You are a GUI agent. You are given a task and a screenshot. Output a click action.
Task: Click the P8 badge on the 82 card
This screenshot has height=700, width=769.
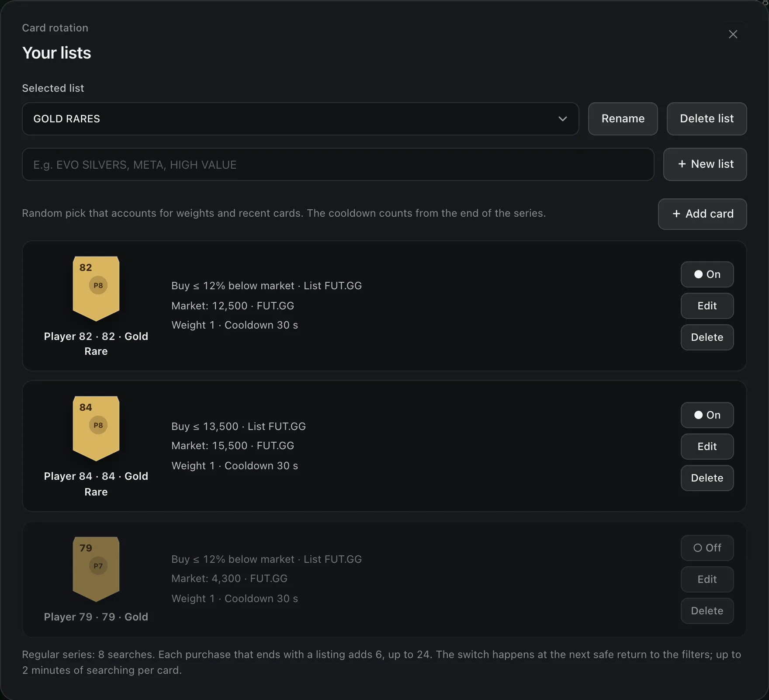point(98,285)
